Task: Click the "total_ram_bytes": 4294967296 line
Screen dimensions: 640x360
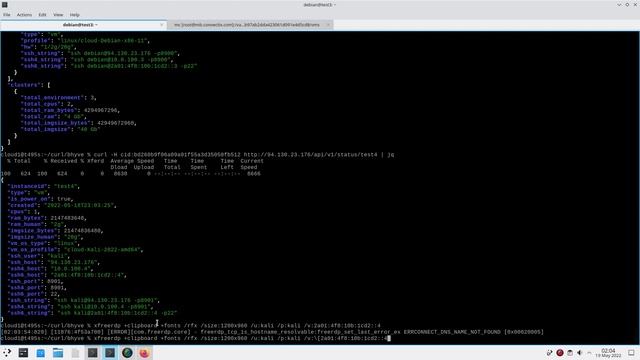Action: pyautogui.click(x=70, y=110)
